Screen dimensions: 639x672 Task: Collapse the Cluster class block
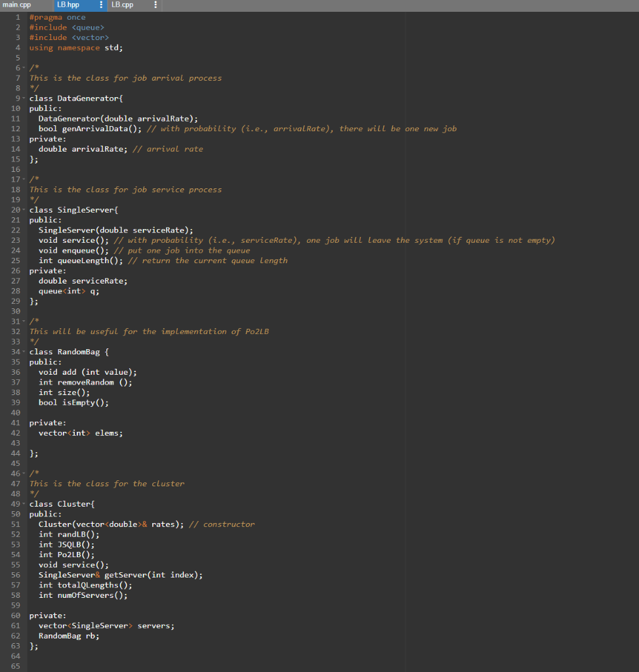pyautogui.click(x=24, y=503)
